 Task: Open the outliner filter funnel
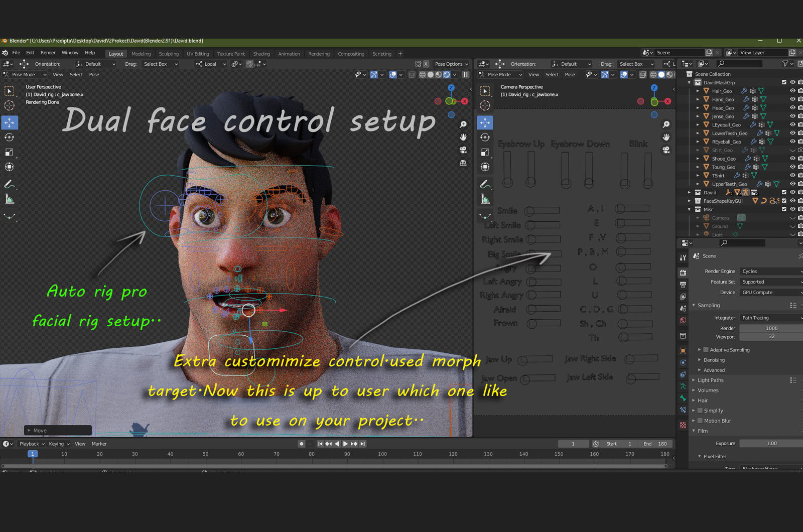click(785, 63)
